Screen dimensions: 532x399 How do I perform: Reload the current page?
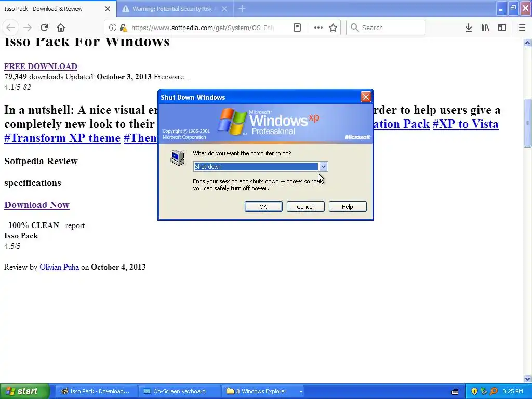tap(45, 28)
